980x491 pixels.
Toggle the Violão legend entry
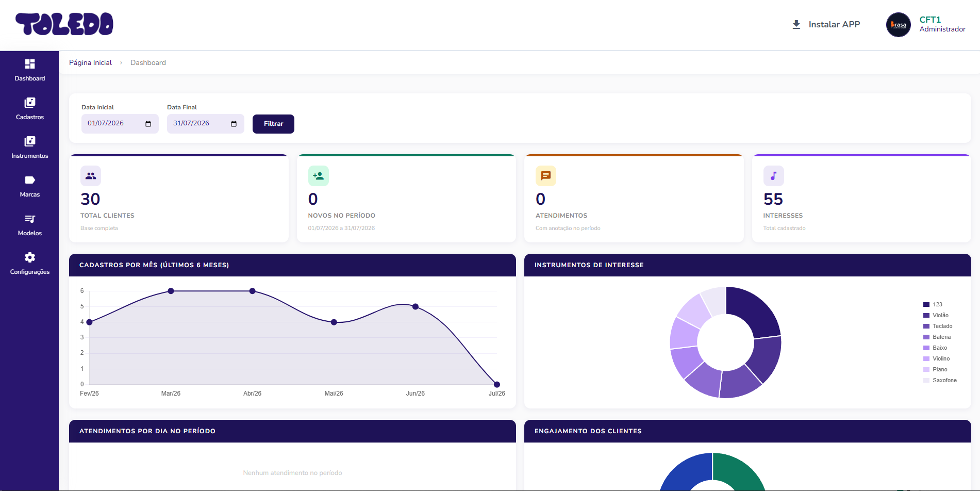[x=936, y=315]
